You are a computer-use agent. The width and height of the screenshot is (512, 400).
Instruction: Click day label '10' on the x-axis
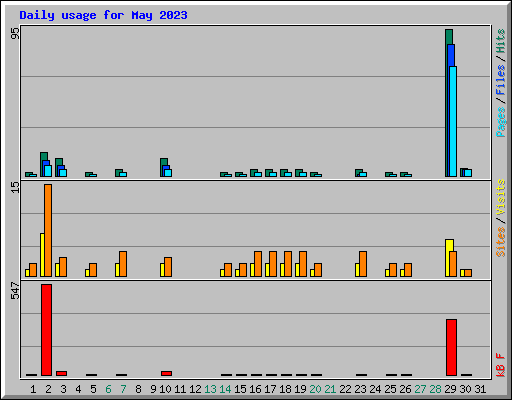click(165, 389)
